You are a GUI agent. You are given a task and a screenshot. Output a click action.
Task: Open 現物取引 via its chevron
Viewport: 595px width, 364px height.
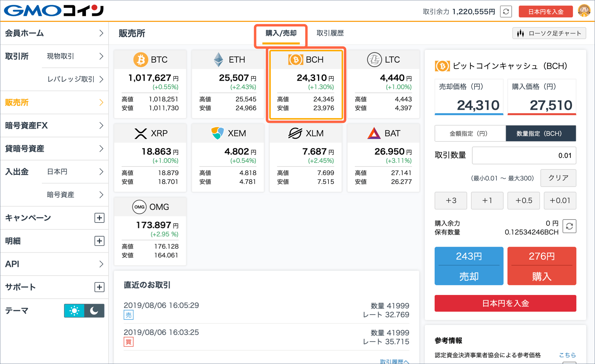pos(101,56)
